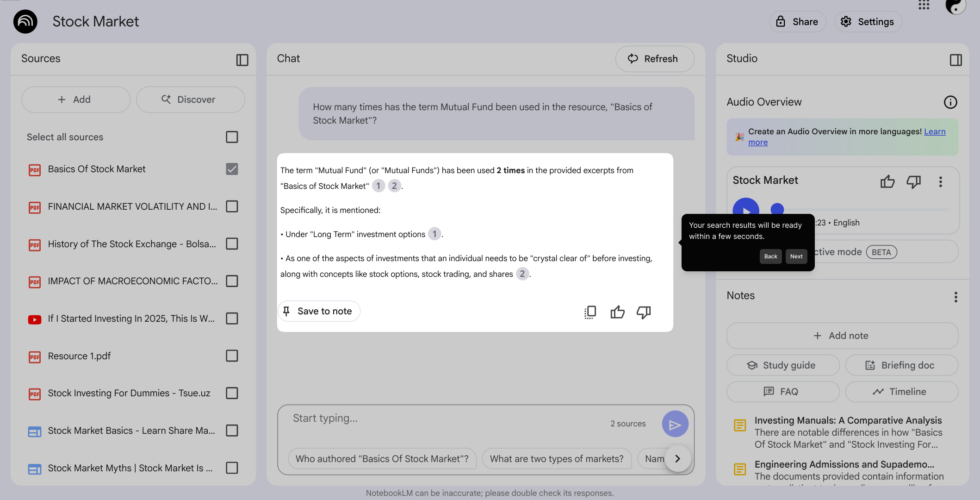Image resolution: width=980 pixels, height=500 pixels.
Task: Open the Engineering Admissions note icon
Action: [740, 469]
